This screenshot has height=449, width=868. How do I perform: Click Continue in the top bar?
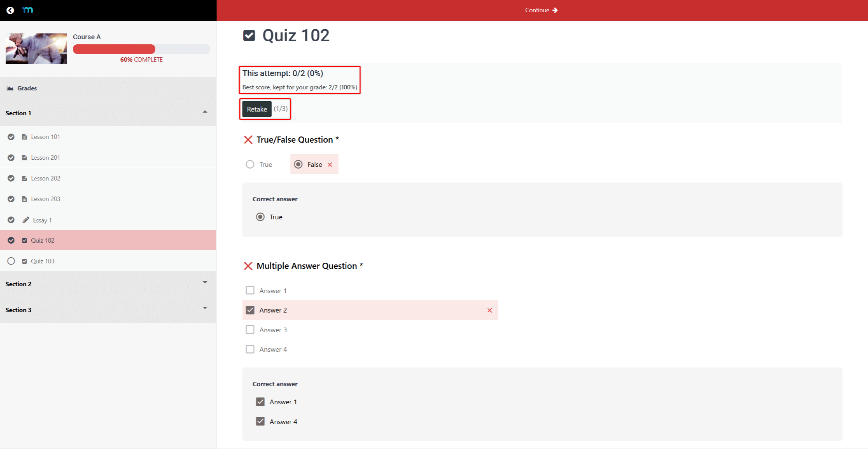[x=541, y=10]
